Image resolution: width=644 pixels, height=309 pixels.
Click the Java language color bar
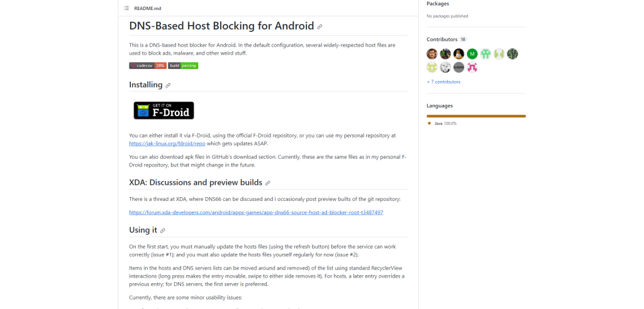(x=476, y=116)
